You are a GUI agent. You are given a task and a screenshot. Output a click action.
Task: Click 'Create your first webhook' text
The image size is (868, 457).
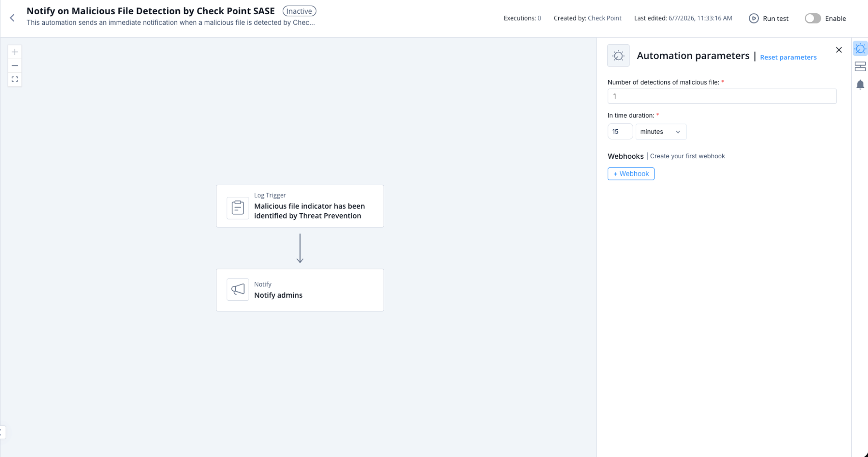coord(687,156)
